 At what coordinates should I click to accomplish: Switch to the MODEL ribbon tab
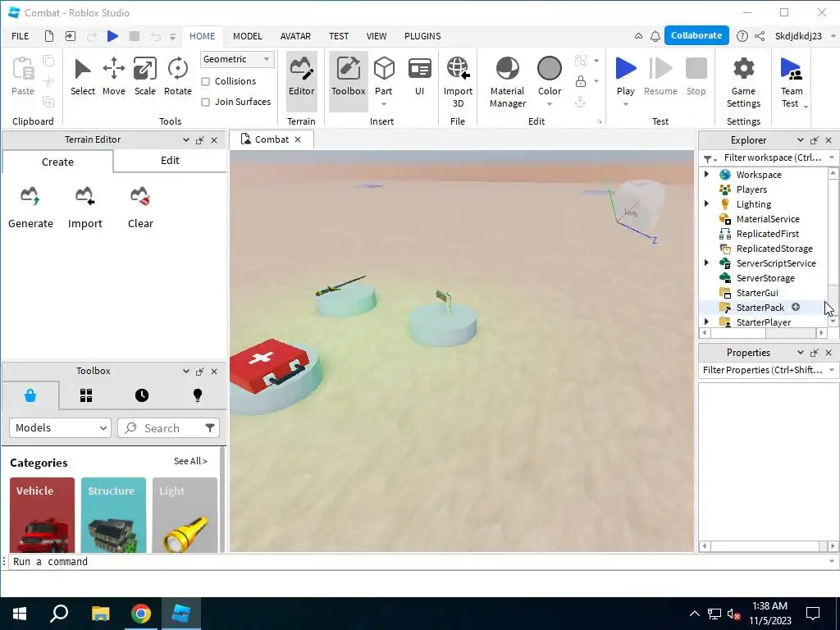pos(248,36)
